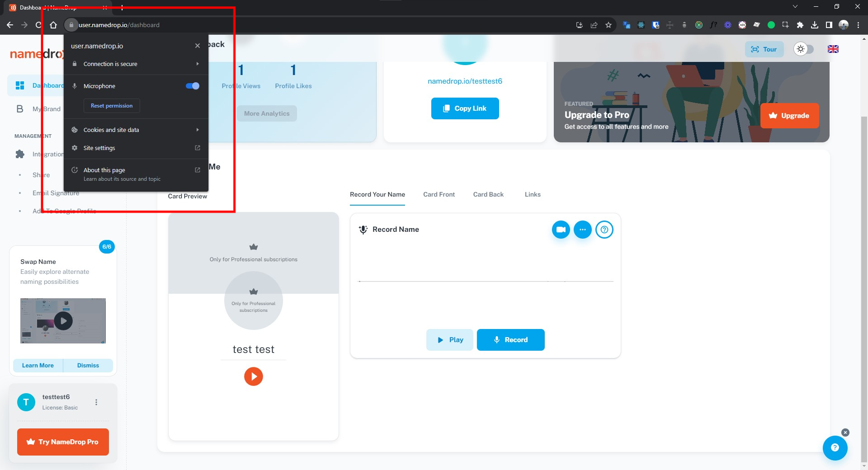Viewport: 868px width, 470px height.
Task: Click the video camera record icon
Action: (561, 230)
